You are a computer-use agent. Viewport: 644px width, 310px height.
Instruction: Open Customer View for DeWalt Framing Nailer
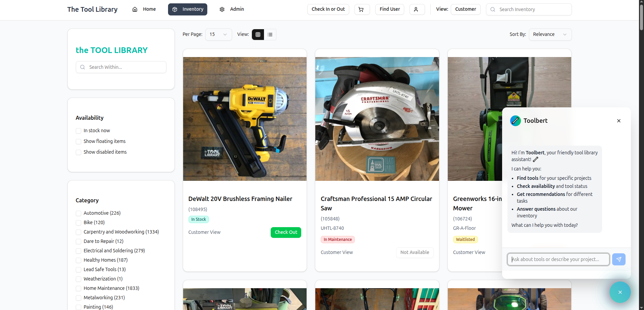[x=204, y=232]
